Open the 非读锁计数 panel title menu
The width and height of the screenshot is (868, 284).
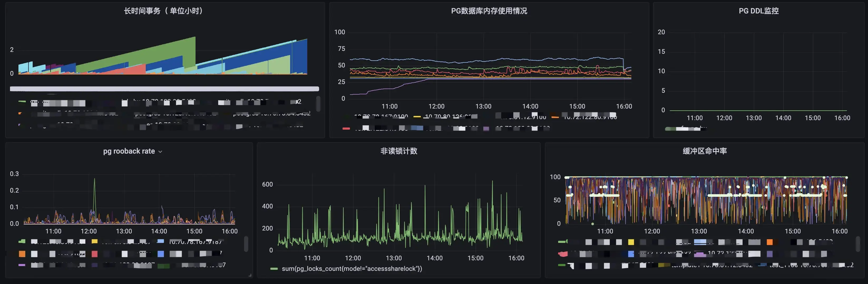pos(399,151)
